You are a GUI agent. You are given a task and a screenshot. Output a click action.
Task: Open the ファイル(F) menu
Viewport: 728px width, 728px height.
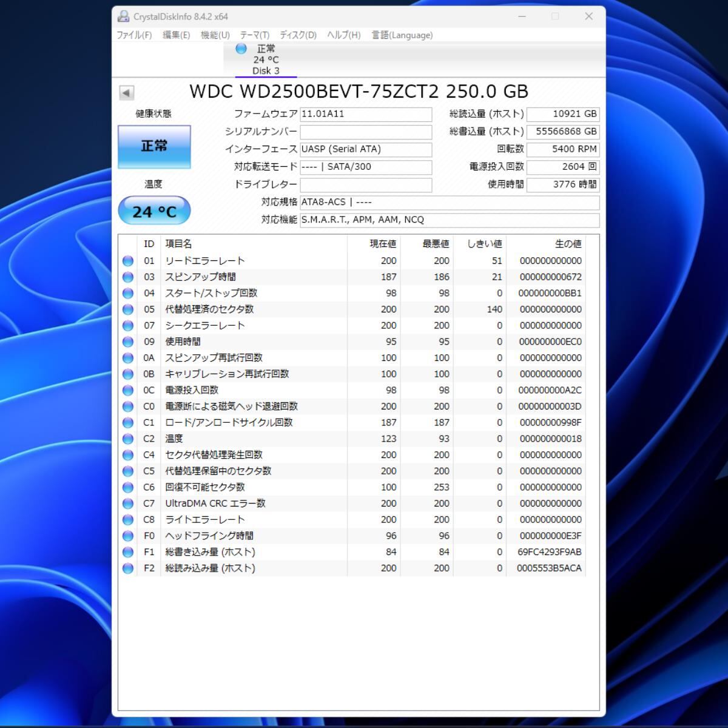[x=134, y=35]
